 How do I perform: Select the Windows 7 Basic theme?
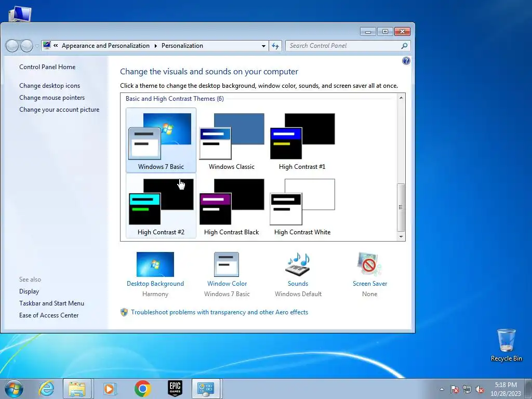point(161,140)
